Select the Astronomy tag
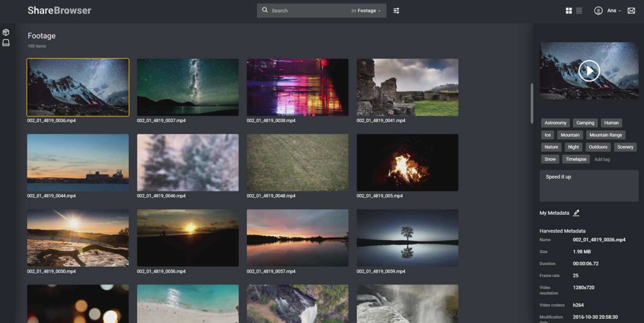Viewport: 644px width, 323px height. (555, 123)
